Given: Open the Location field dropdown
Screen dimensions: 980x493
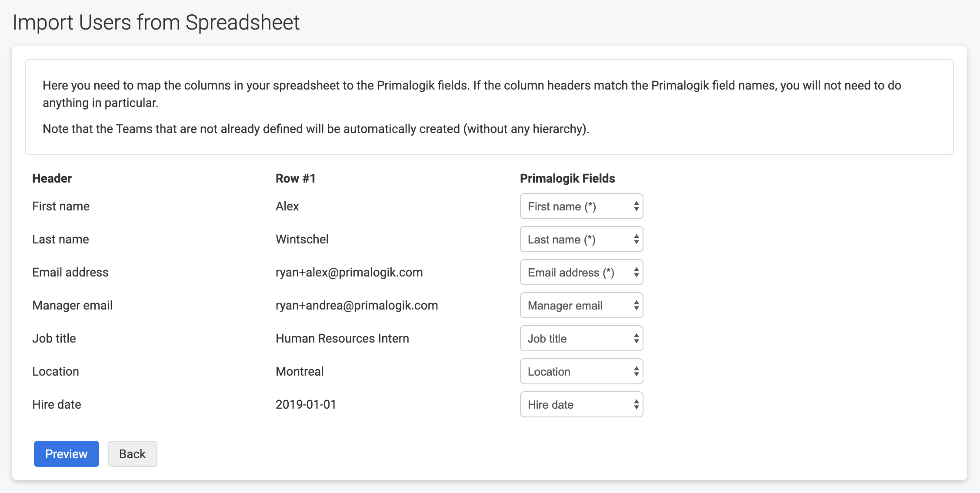Looking at the screenshot, I should pos(581,372).
